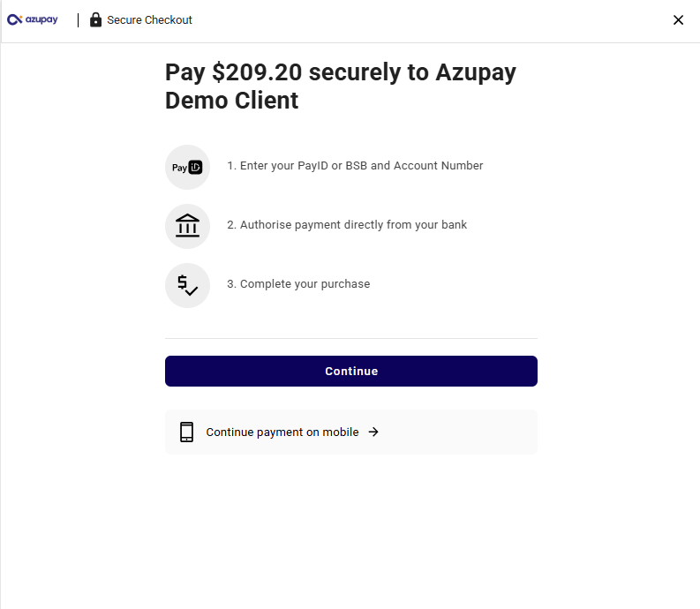Viewport: 700px width, 609px height.
Task: Click the vertical separator beside the logo
Action: (x=79, y=20)
